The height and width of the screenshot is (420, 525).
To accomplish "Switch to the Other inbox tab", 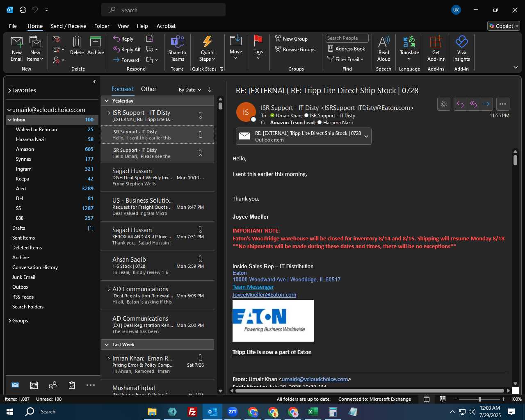I will coord(148,89).
